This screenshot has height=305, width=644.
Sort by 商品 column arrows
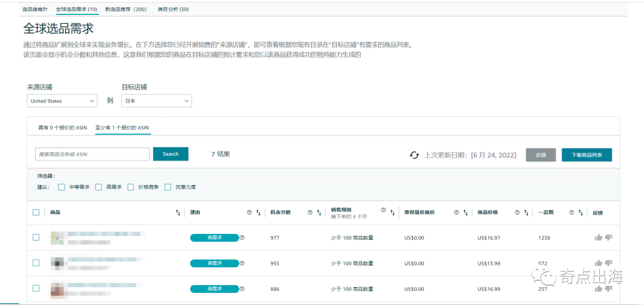(178, 212)
